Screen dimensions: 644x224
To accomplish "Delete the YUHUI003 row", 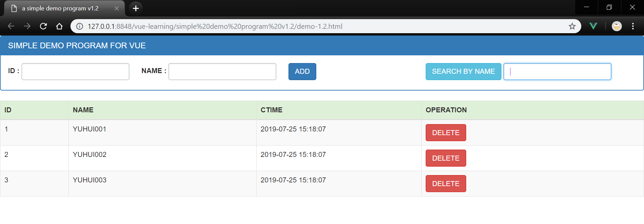I will pyautogui.click(x=445, y=184).
